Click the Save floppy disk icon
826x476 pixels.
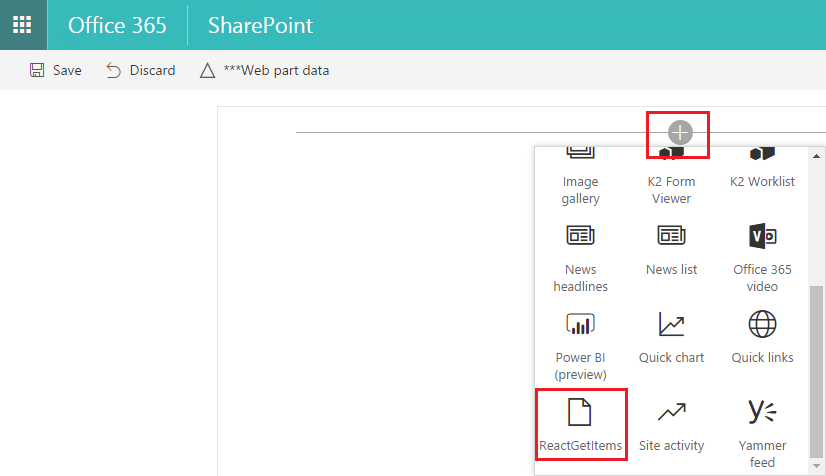coord(37,70)
